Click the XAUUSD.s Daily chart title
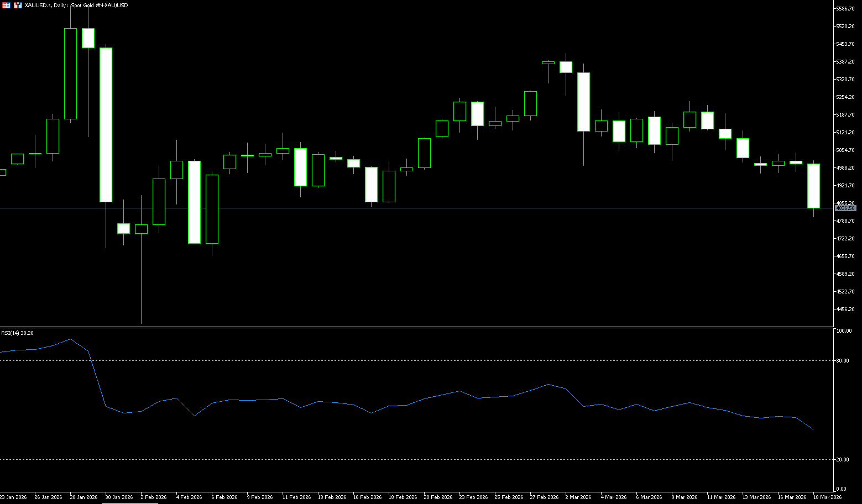The image size is (862, 504). tap(76, 5)
